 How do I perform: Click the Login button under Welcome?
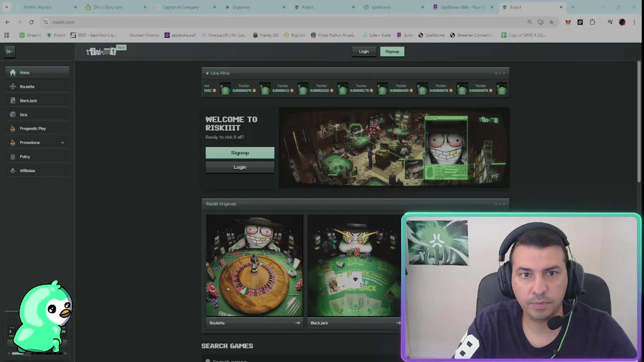point(239,167)
